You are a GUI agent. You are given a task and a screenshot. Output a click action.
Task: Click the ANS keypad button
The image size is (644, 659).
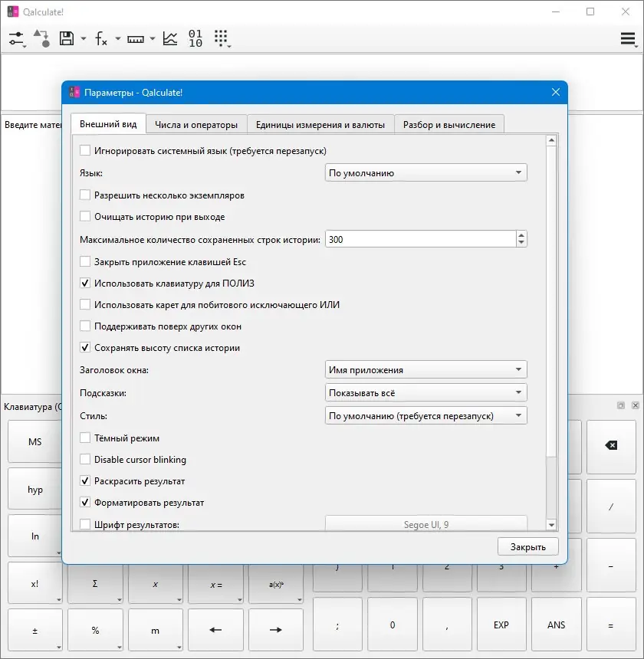click(x=556, y=625)
